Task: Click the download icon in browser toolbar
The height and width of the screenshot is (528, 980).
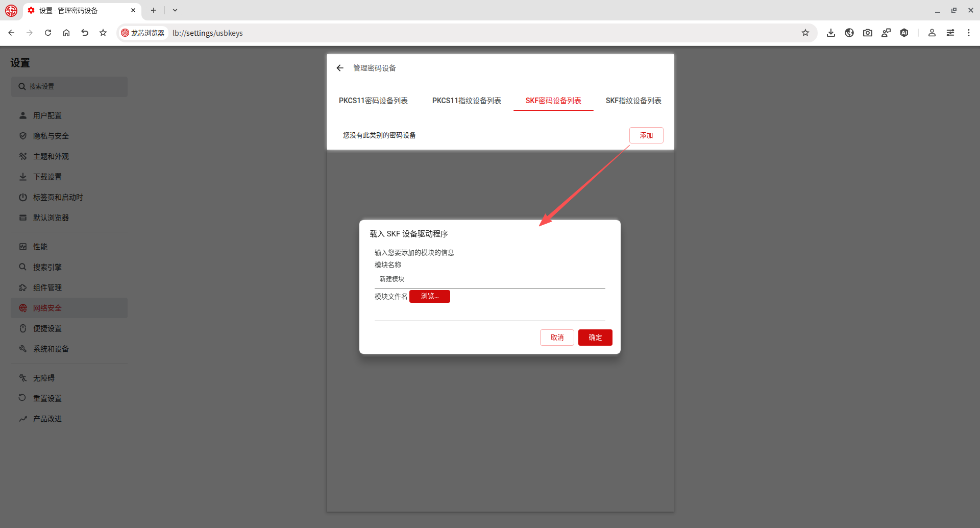Action: (831, 33)
